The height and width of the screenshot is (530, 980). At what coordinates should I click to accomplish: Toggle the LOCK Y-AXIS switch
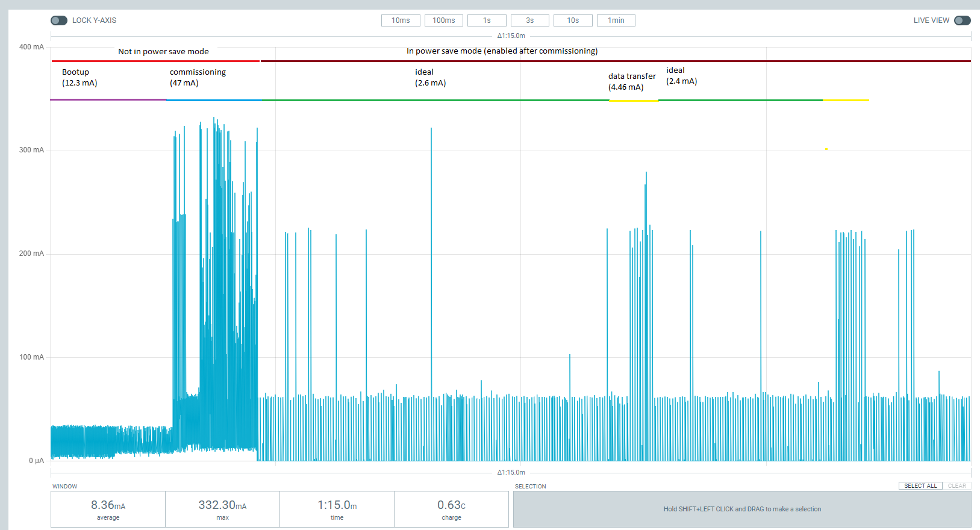[59, 20]
